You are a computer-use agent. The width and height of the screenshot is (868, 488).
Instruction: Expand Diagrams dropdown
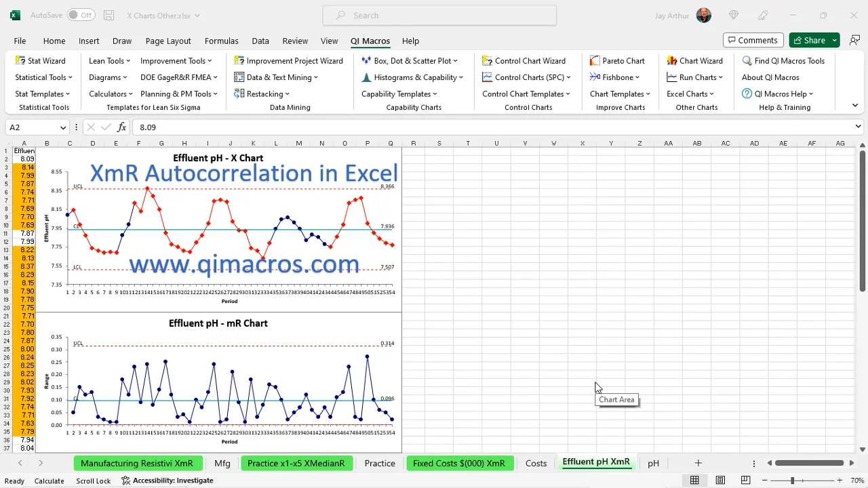point(108,77)
